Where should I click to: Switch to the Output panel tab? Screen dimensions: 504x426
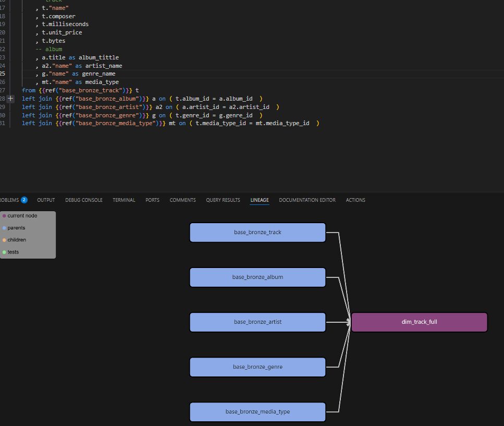click(46, 200)
